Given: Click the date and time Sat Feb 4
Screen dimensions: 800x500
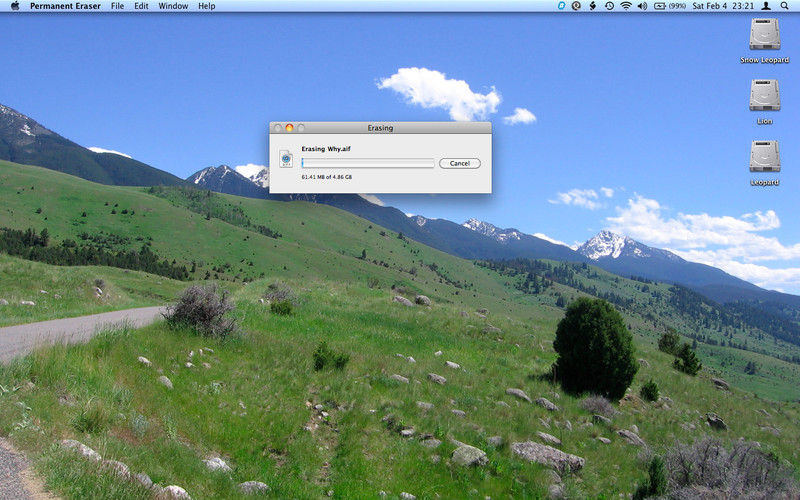Looking at the screenshot, I should [x=723, y=6].
